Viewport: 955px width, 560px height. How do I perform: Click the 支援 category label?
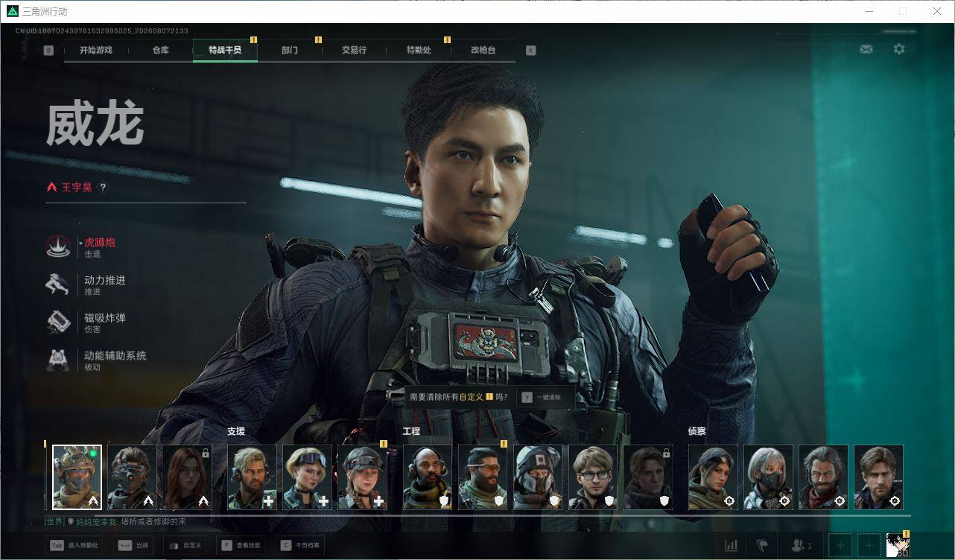click(x=236, y=431)
